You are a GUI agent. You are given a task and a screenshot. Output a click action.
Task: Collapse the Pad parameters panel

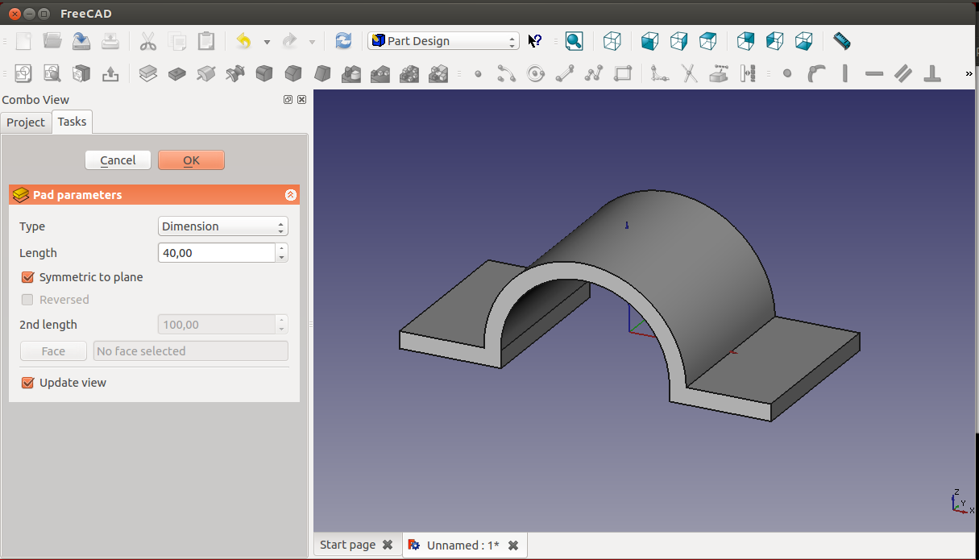291,195
